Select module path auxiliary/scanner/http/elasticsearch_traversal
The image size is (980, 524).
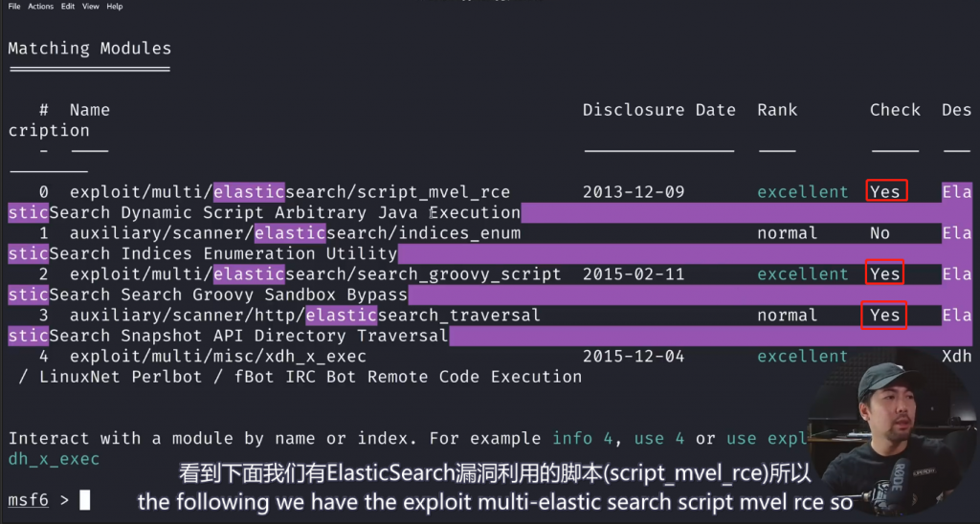[x=305, y=316]
